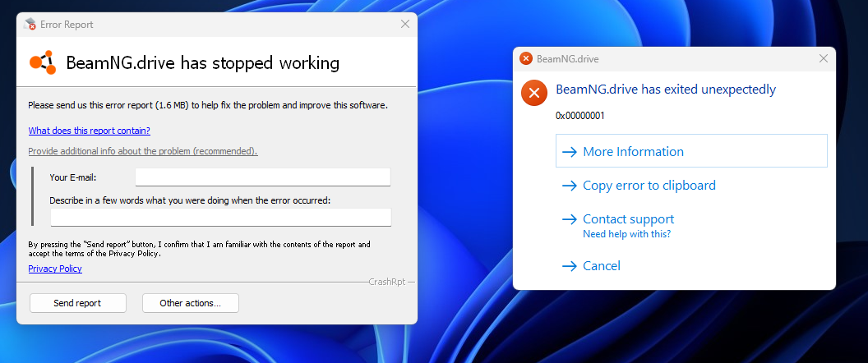
Task: Click arrow icon beside More Information
Action: coord(570,152)
